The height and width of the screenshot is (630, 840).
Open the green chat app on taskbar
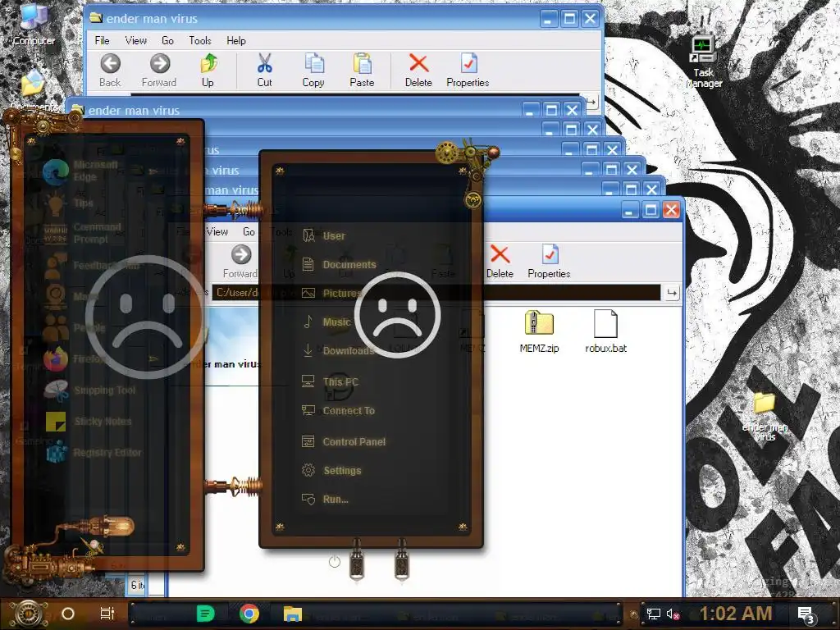coord(205,614)
